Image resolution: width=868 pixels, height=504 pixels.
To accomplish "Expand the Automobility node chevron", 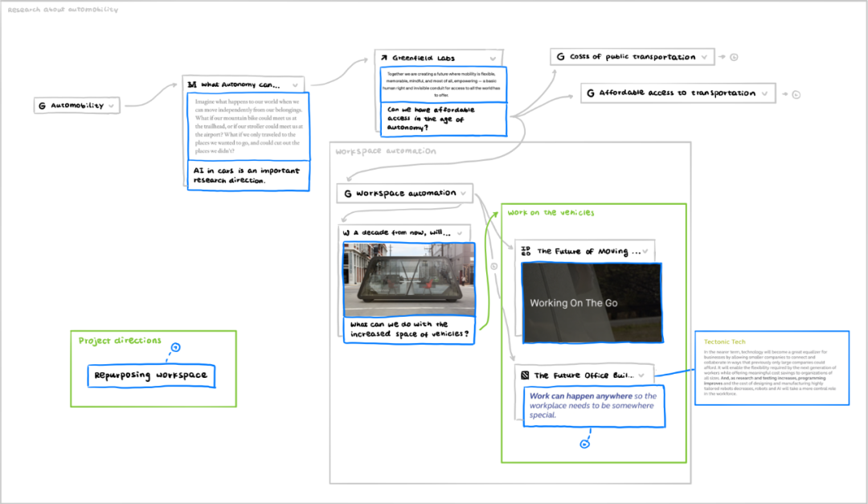I will coord(111,106).
